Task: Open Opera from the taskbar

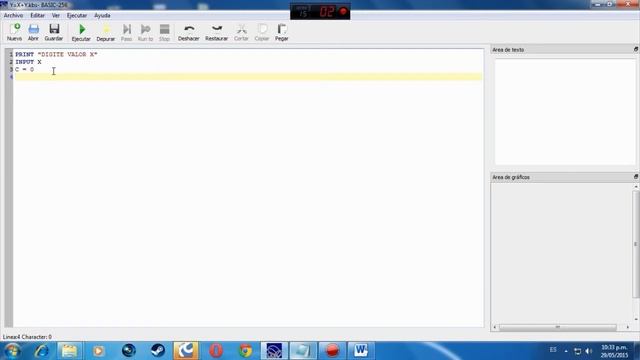Action: [x=216, y=351]
